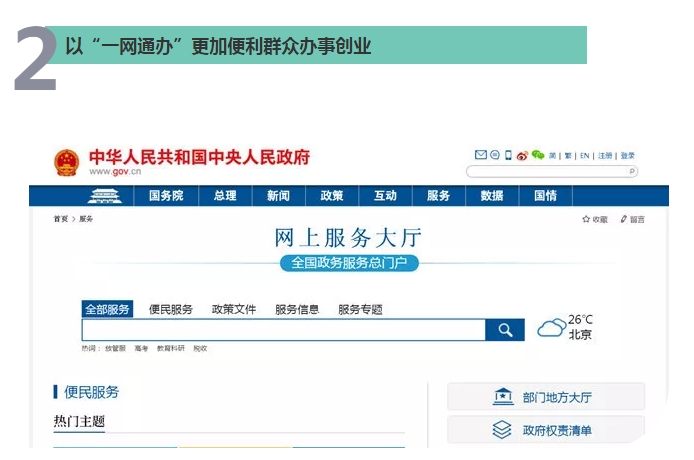
Task: Select the 服务专题 search tab
Action: click(360, 310)
